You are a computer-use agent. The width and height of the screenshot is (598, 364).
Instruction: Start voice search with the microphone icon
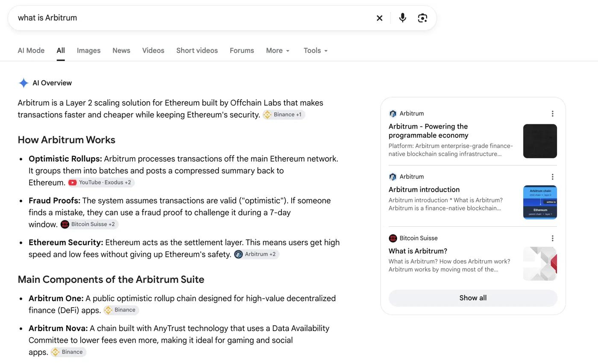click(402, 18)
